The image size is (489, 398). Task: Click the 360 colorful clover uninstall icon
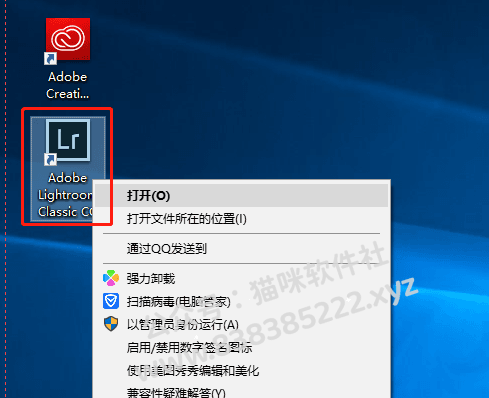[x=111, y=278]
